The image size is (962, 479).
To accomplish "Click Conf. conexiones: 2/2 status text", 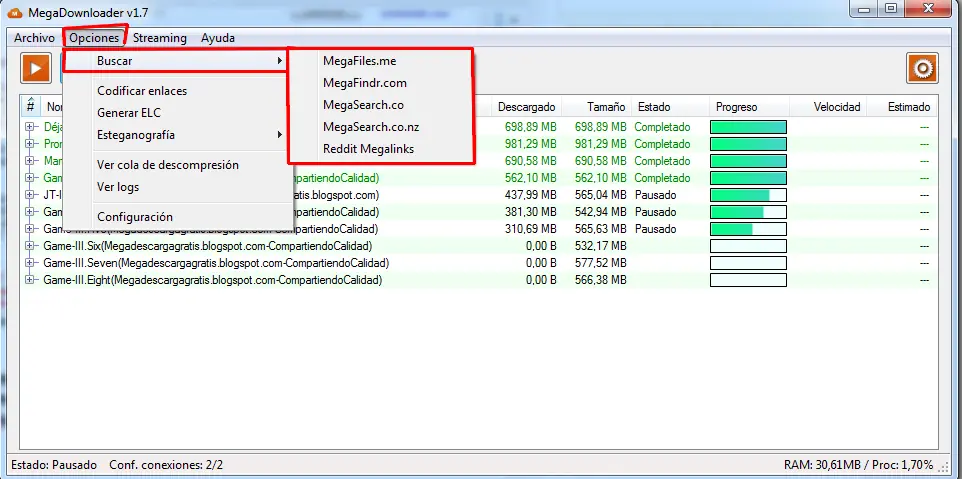I will coord(166,465).
